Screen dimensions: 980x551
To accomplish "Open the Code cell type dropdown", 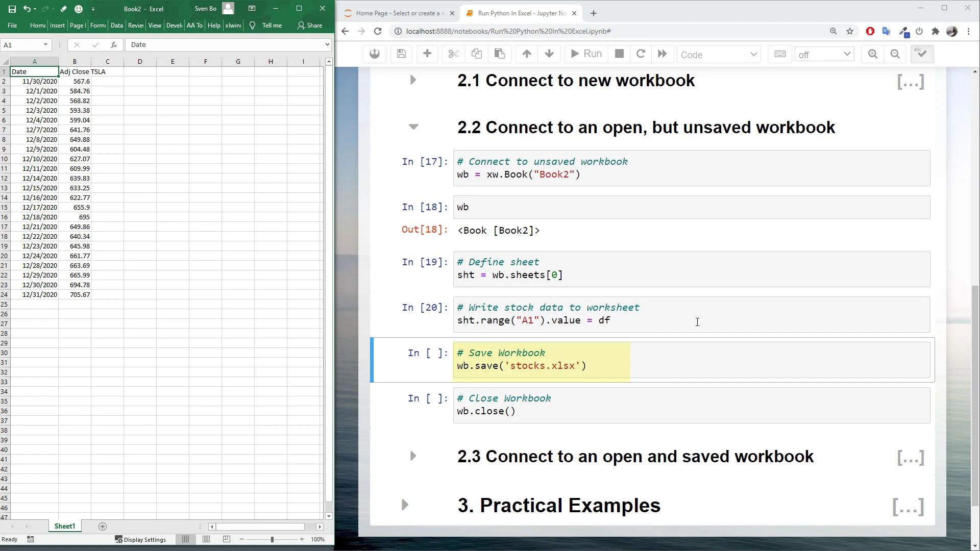I will (x=719, y=54).
